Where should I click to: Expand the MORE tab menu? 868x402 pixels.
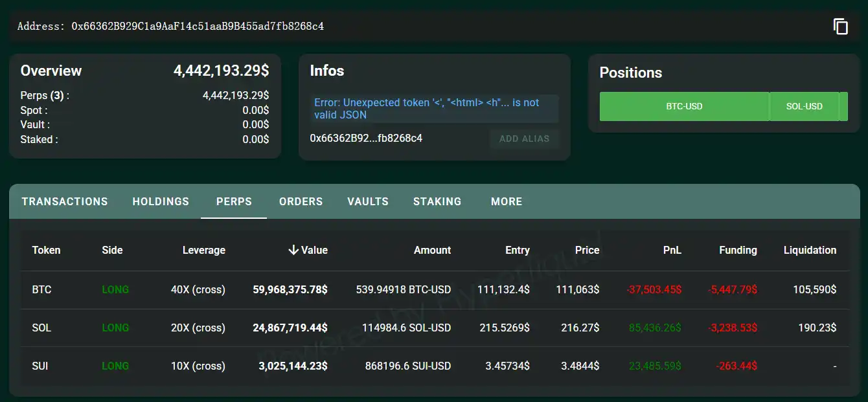[x=507, y=201]
